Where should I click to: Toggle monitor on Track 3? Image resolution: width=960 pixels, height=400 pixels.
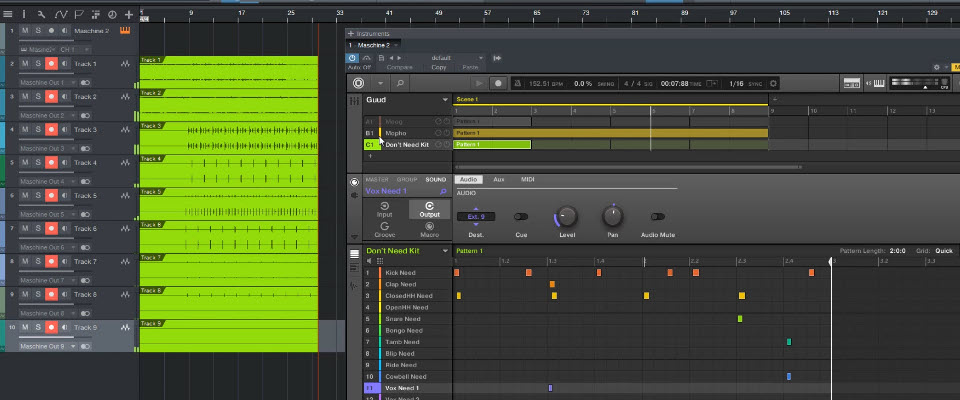[x=65, y=130]
